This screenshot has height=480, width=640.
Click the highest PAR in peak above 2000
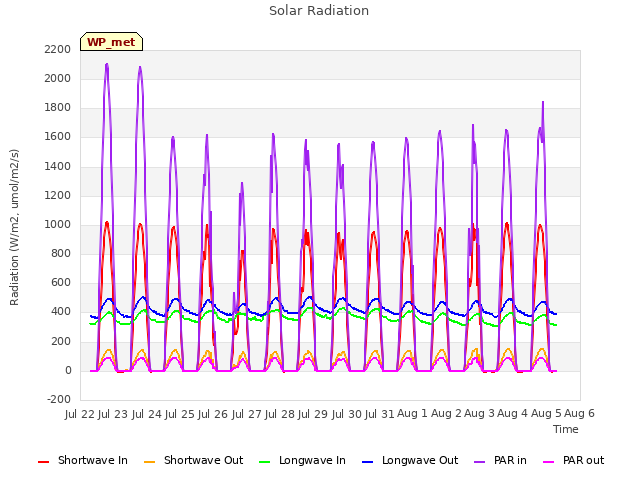[107, 64]
